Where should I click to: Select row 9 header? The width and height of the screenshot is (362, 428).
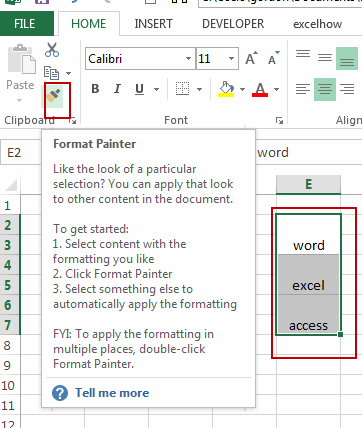click(10, 366)
